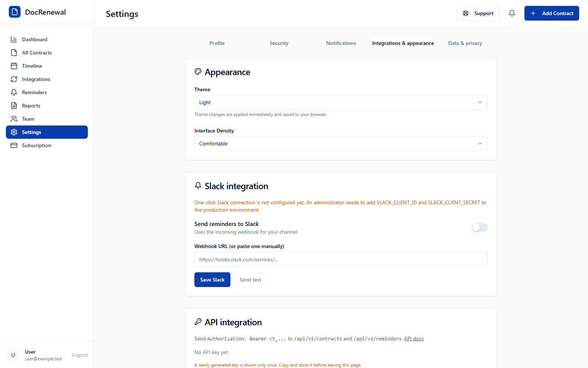This screenshot has height=368, width=588.
Task: Open the Theme dropdown showing Light
Action: 341,102
